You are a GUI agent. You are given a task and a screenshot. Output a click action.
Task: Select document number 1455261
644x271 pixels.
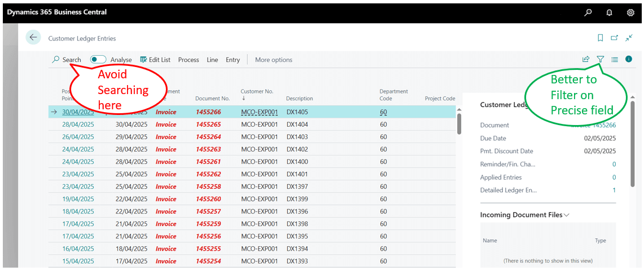pyautogui.click(x=208, y=162)
